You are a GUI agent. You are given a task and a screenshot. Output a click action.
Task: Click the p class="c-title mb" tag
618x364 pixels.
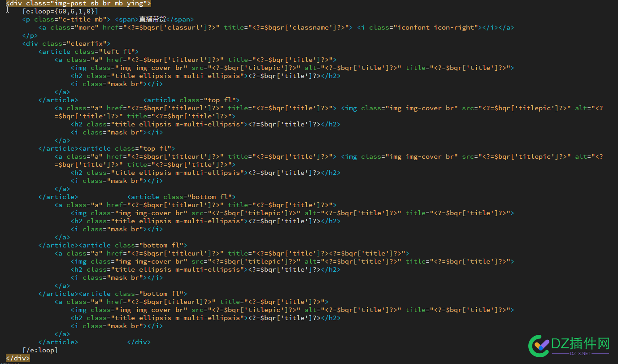(66, 19)
